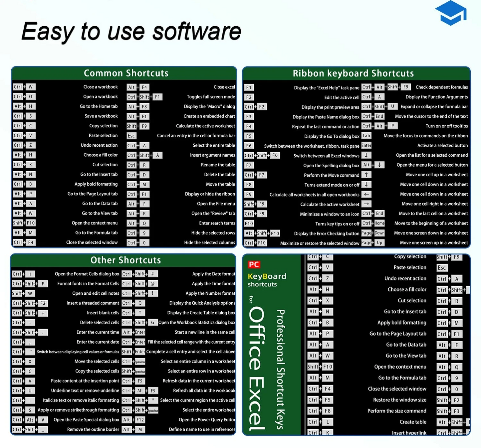Click the 'KeyBoard shortcuts' label

[x=267, y=280]
